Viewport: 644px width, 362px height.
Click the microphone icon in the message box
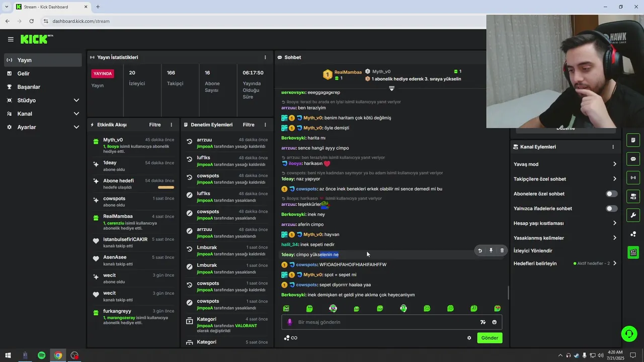[289, 322]
